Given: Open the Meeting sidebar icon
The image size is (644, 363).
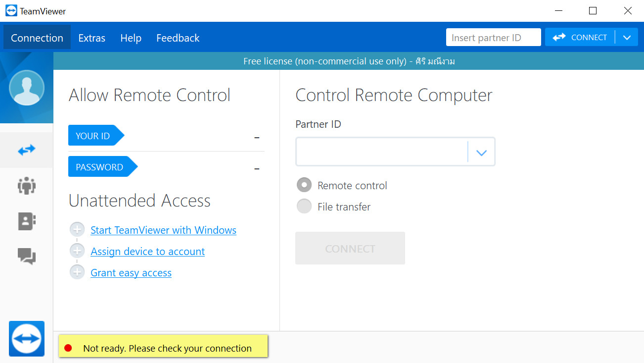Looking at the screenshot, I should tap(27, 186).
